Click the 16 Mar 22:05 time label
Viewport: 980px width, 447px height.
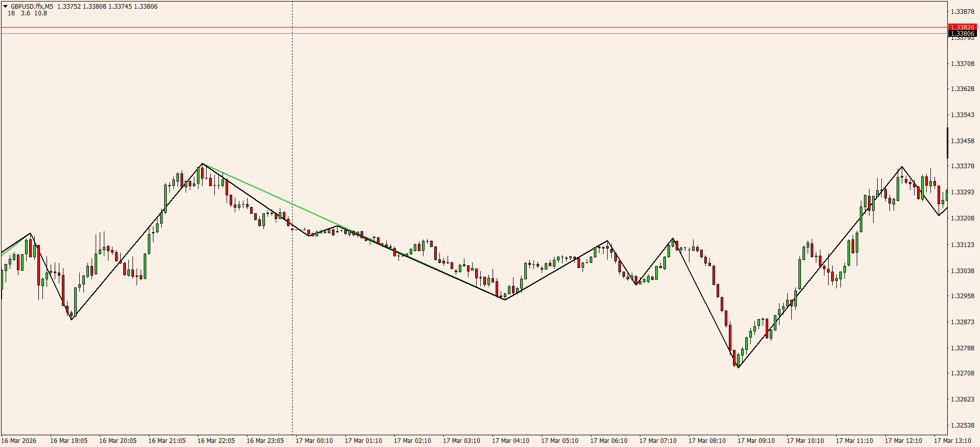click(x=216, y=441)
